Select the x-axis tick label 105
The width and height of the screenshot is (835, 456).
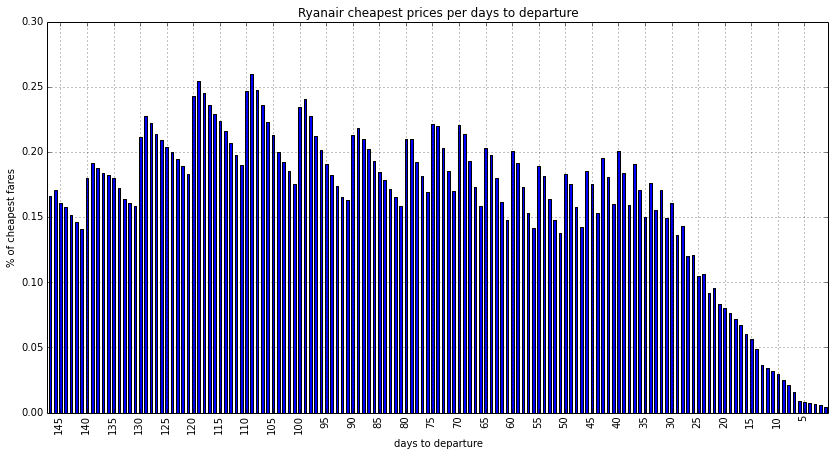[272, 426]
